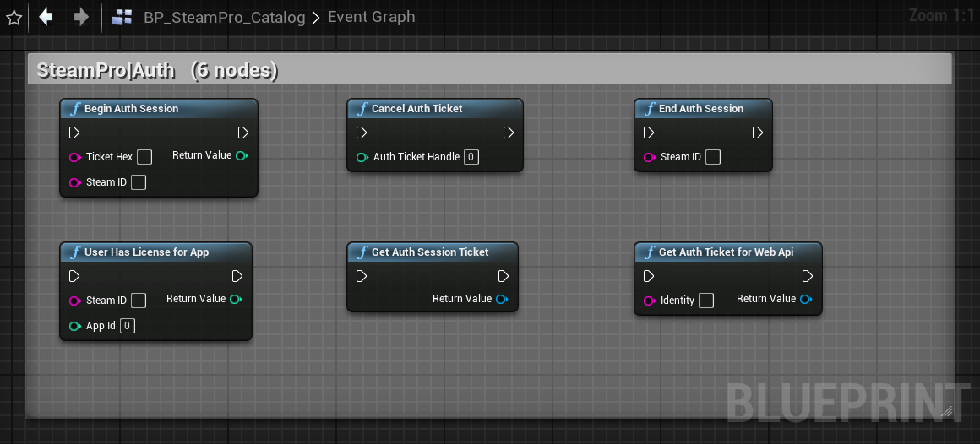Click Get Auth Ticket Web Api Return Value pin
The image size is (980, 444).
(x=806, y=299)
